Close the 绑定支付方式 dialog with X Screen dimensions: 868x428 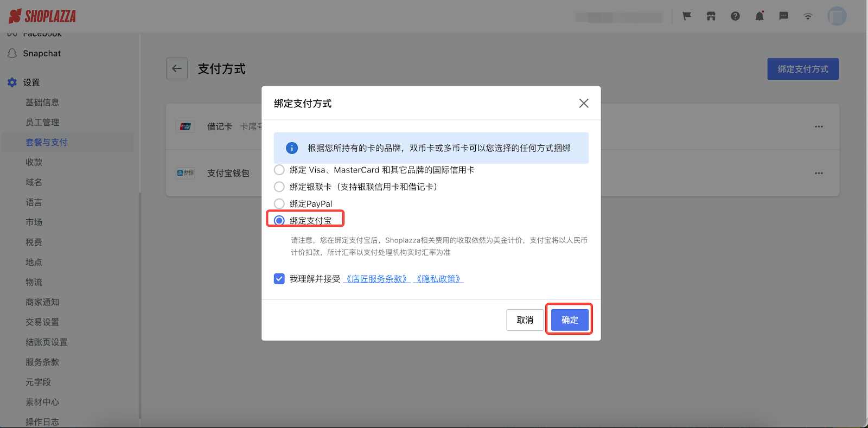584,103
